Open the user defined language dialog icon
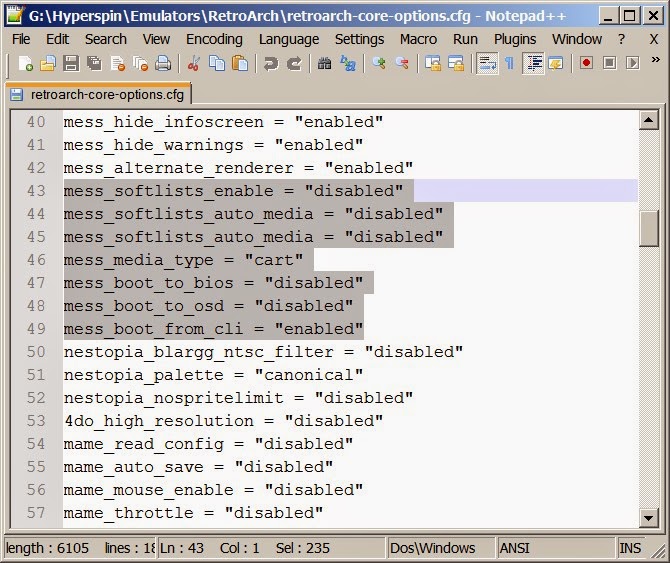This screenshot has width=670, height=563. pyautogui.click(x=555, y=64)
